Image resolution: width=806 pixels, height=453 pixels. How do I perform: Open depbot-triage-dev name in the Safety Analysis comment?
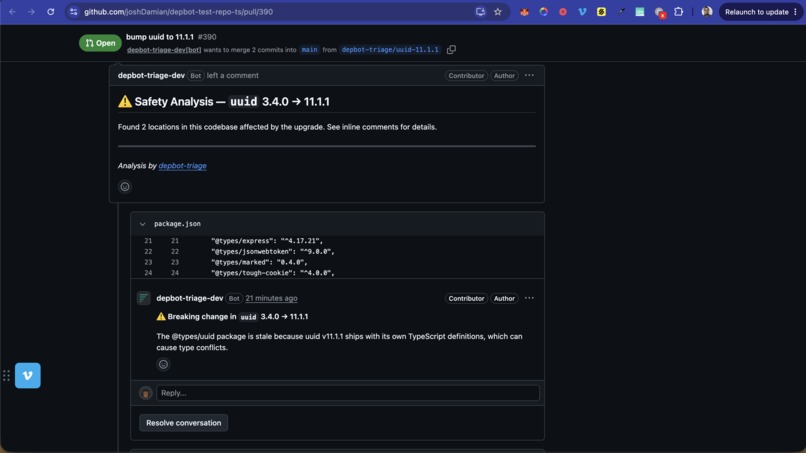(151, 76)
